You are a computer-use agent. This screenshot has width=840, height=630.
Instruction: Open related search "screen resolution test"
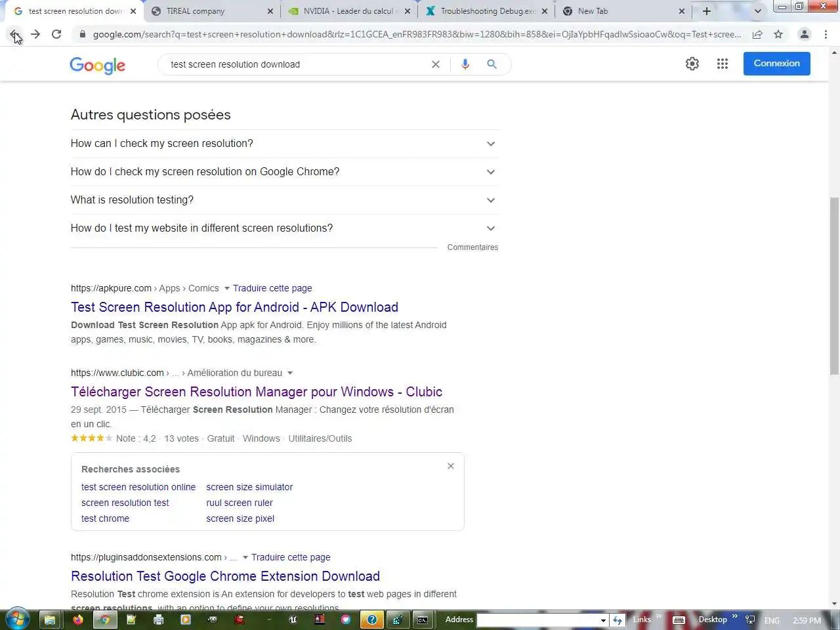125,503
